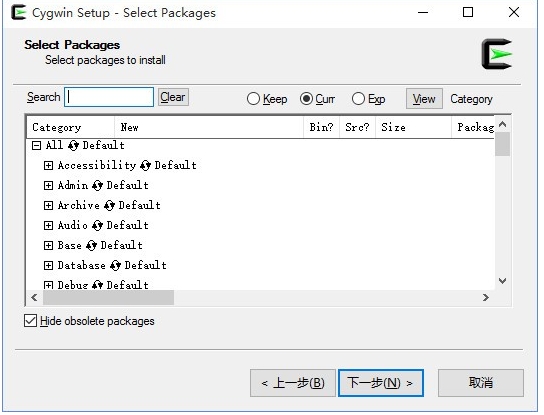Collapse the All tree node
This screenshot has width=544, height=415.
pyautogui.click(x=36, y=145)
